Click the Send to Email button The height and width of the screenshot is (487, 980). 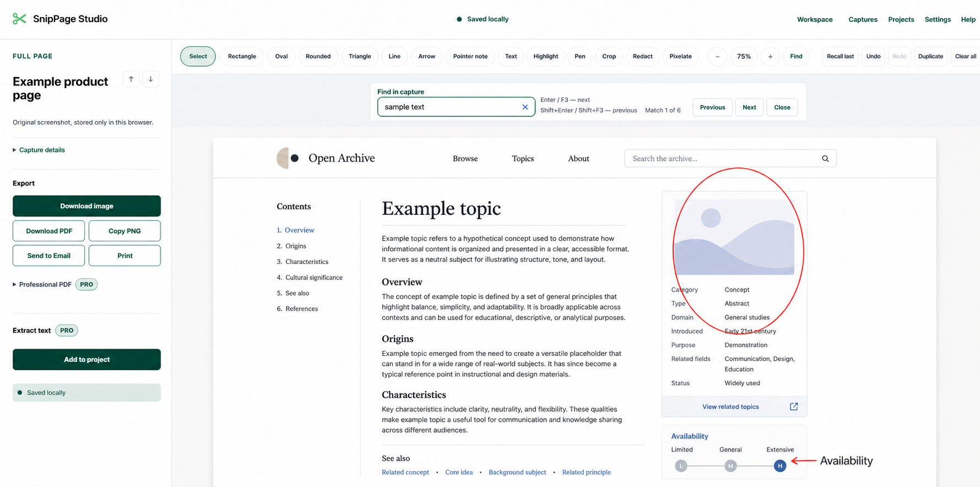(49, 256)
